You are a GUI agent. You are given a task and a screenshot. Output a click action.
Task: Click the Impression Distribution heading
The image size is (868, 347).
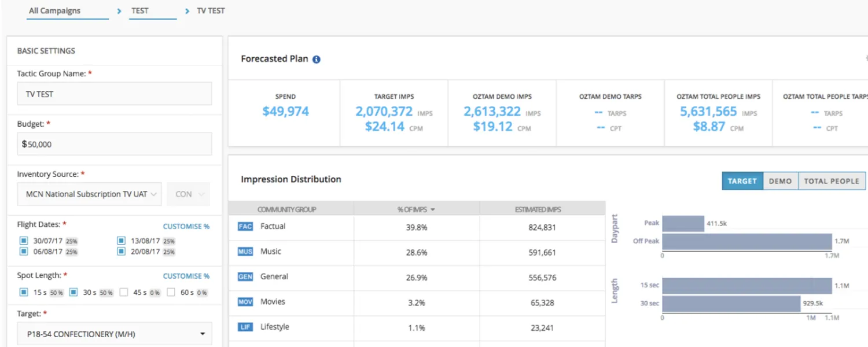click(291, 179)
